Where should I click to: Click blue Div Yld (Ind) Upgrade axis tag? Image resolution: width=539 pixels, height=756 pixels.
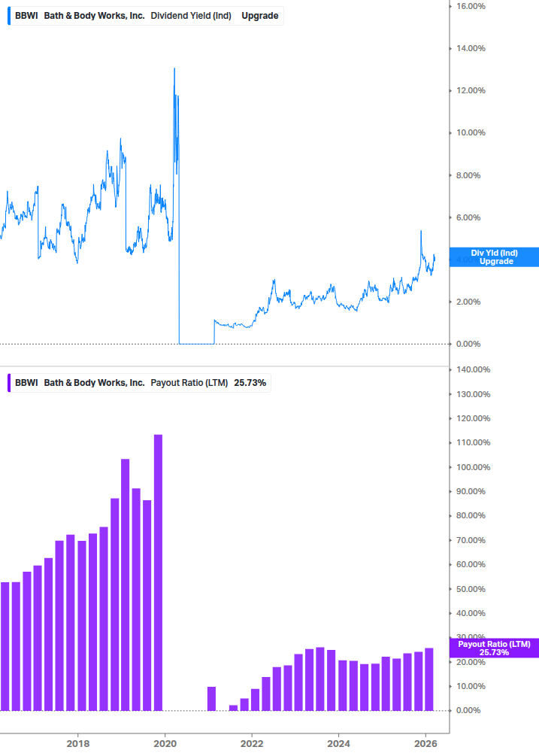(494, 257)
